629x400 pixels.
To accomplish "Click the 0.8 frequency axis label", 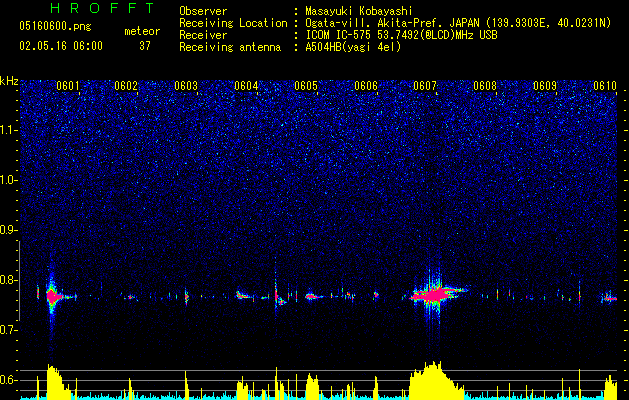I will pyautogui.click(x=9, y=280).
